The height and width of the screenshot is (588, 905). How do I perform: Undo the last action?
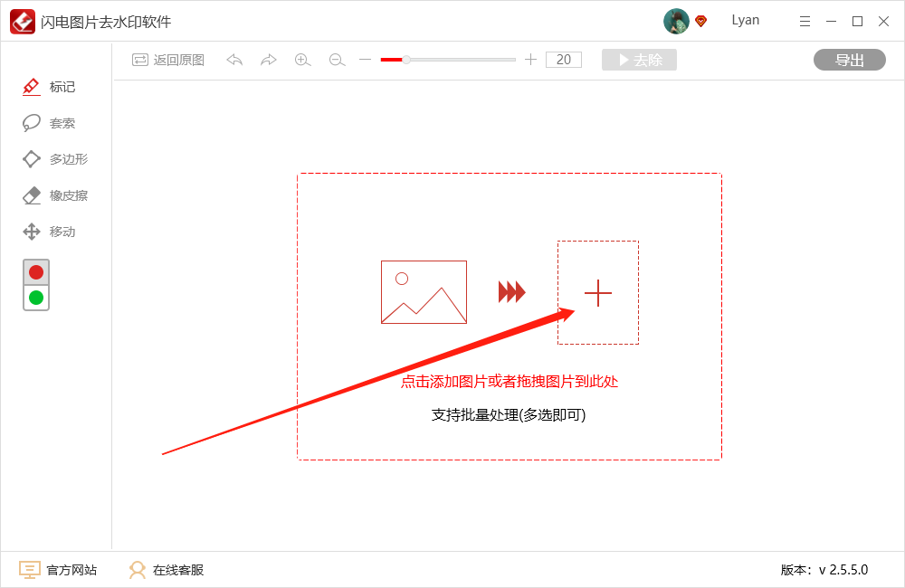(234, 60)
